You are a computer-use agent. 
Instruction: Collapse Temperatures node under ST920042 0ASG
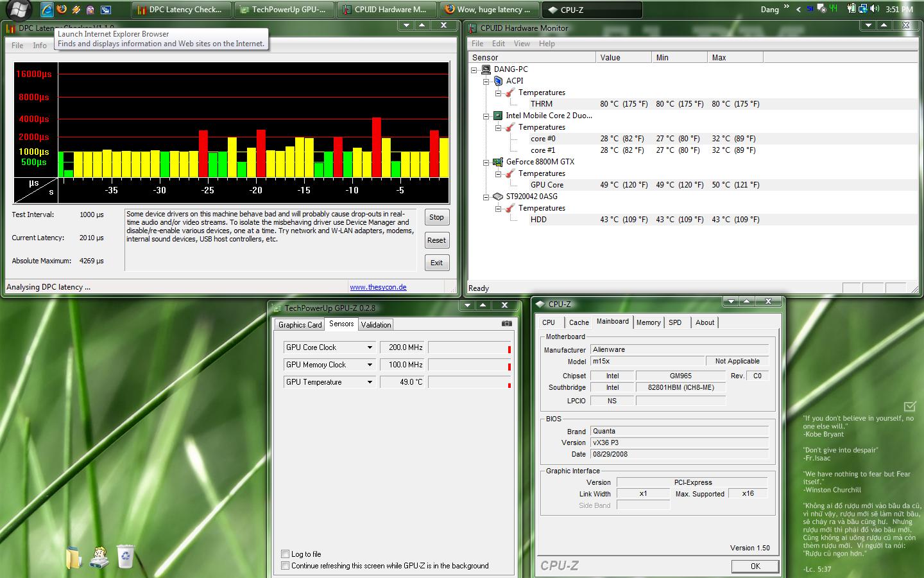tap(498, 208)
